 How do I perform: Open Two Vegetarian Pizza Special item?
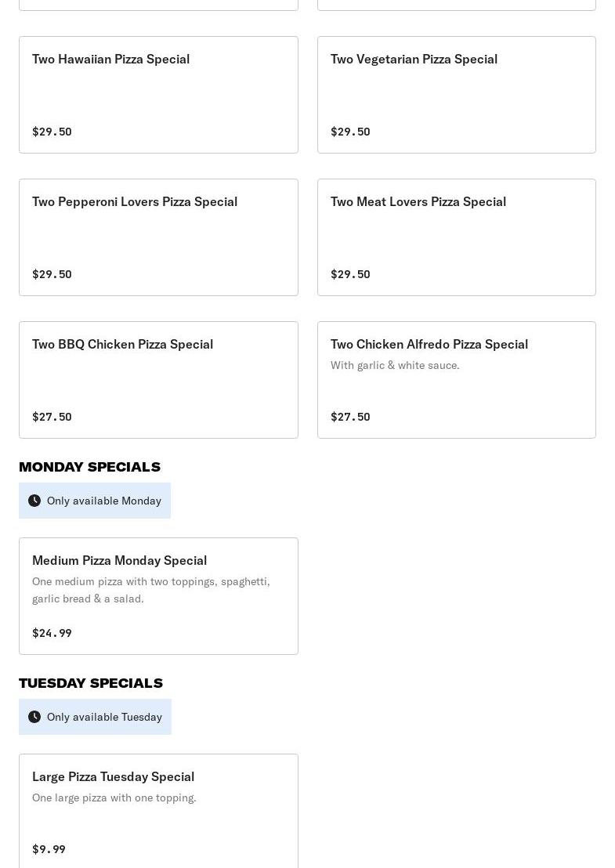coord(414,59)
